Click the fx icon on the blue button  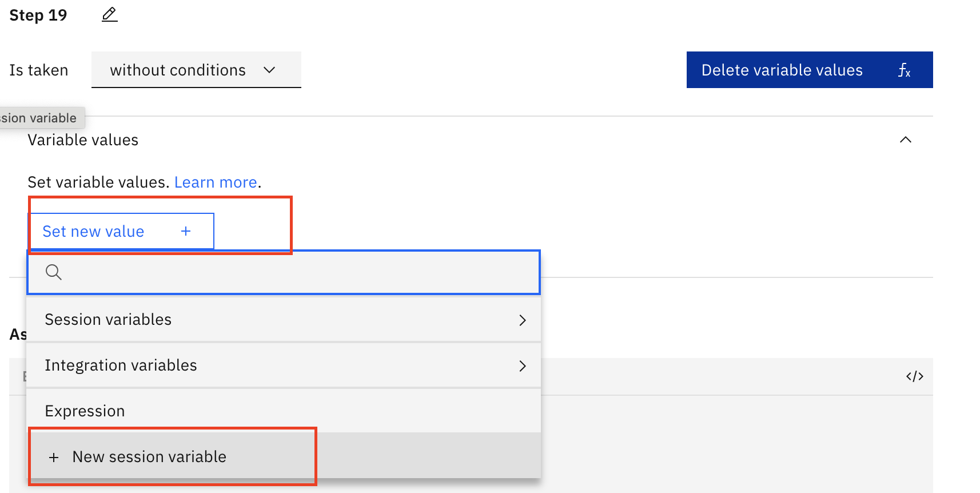[x=903, y=70]
